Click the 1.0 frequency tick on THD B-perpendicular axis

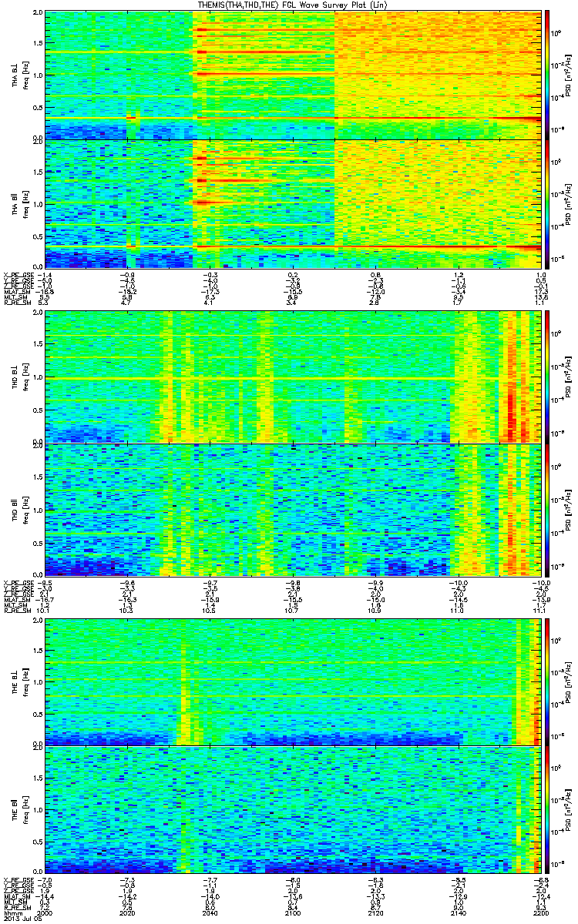coord(38,377)
